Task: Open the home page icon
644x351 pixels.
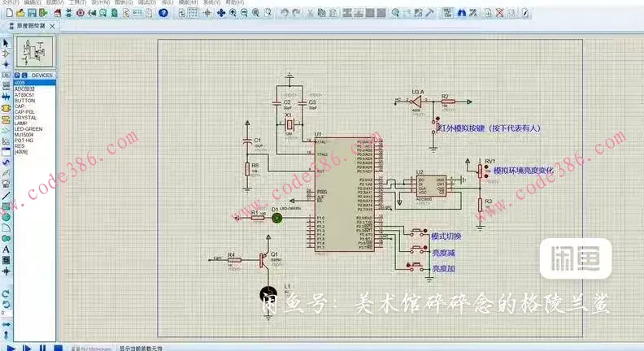Action: pyautogui.click(x=57, y=13)
